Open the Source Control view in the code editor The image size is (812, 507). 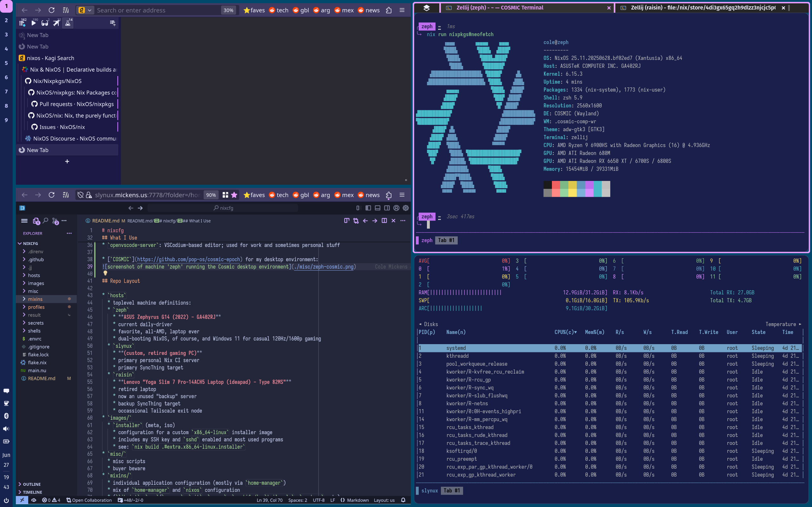[x=55, y=221]
